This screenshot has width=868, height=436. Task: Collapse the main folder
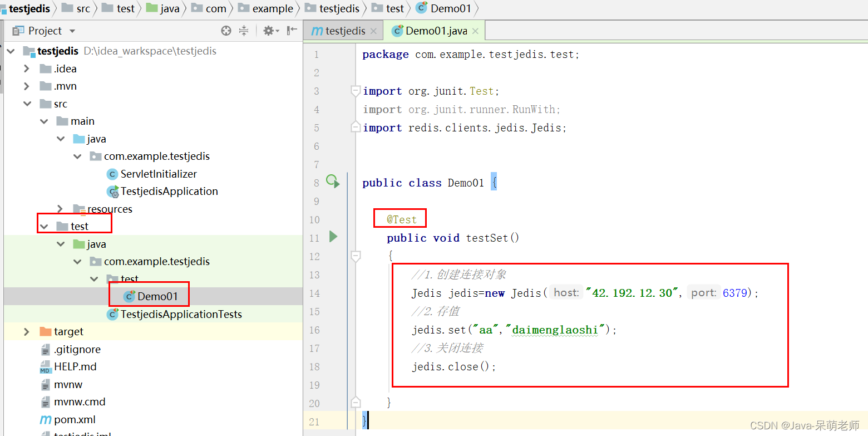point(44,121)
